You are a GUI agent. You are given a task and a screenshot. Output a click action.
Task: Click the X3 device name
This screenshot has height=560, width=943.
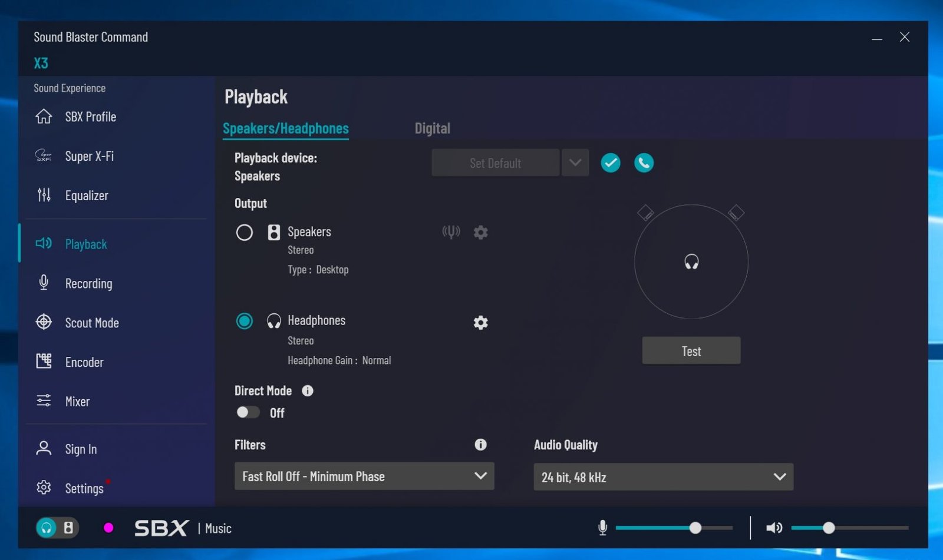pyautogui.click(x=41, y=63)
